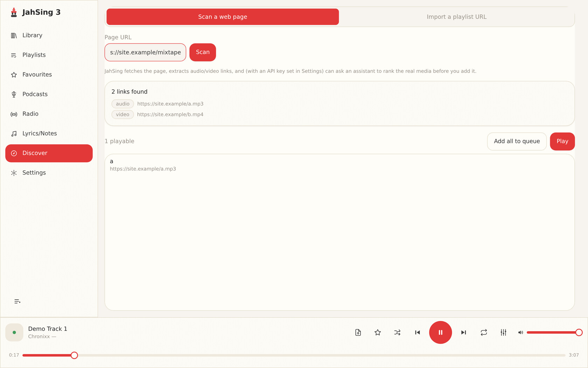588x368 pixels.
Task: Go to Favourites in the sidebar
Action: coord(49,75)
